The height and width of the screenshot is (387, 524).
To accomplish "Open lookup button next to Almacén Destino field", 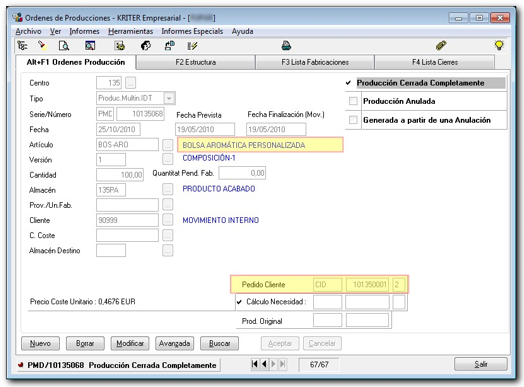I will (x=167, y=250).
